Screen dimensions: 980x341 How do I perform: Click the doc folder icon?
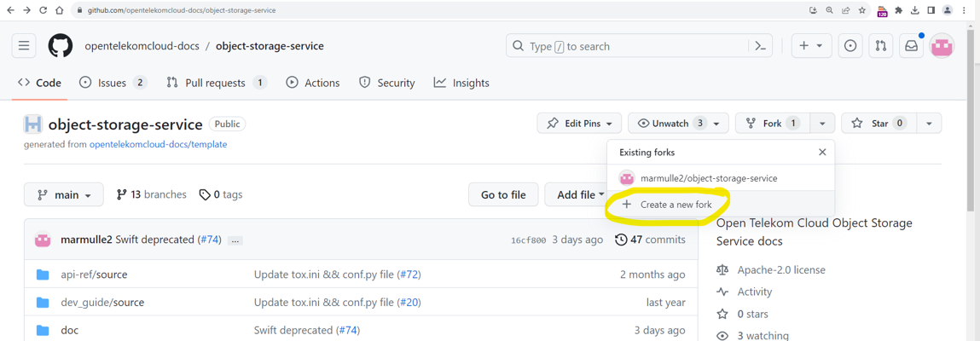[x=43, y=331]
